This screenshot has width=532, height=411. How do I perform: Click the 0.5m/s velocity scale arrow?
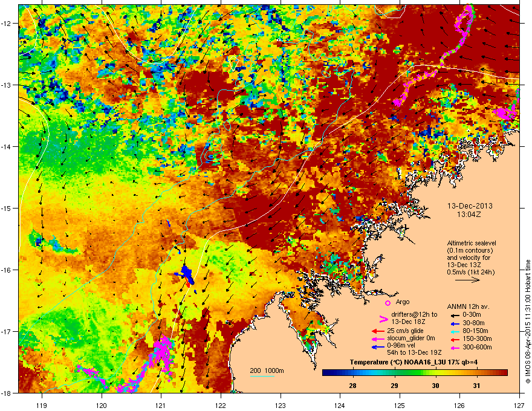467,280
